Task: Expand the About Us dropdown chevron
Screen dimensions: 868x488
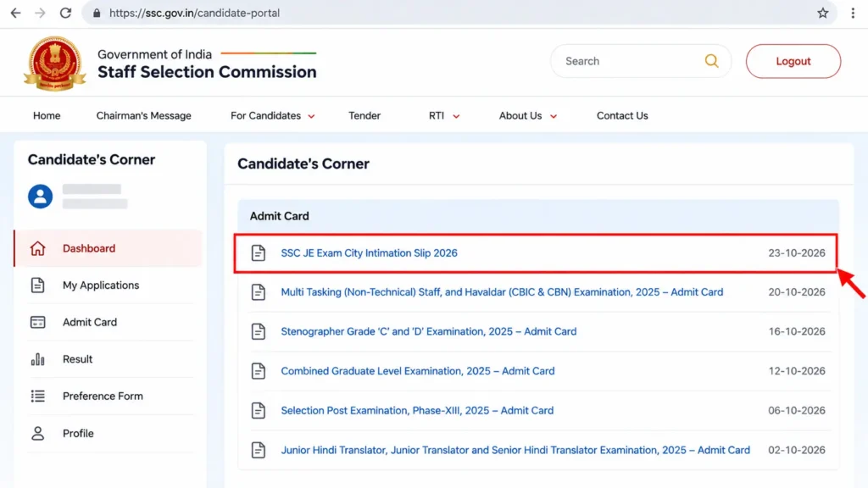Action: [x=553, y=116]
